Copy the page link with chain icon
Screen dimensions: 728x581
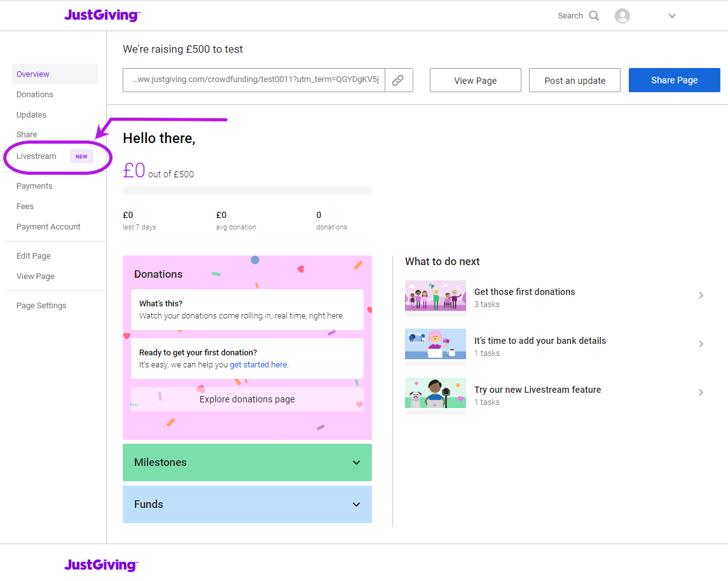399,80
